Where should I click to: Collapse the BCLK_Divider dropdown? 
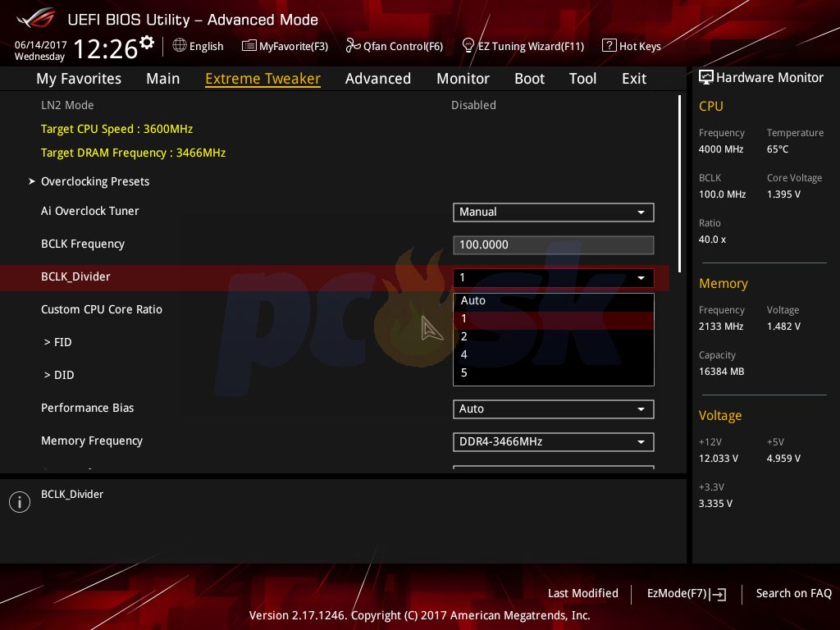[x=554, y=277]
